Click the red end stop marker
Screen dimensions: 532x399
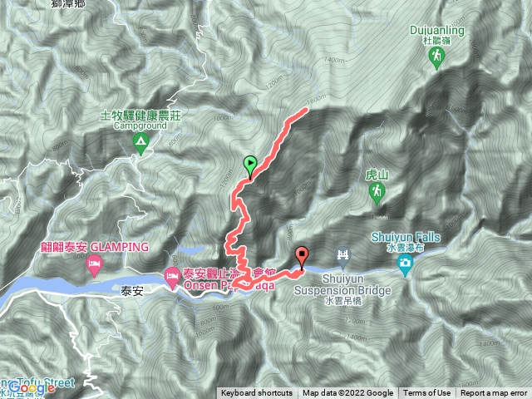[x=302, y=256]
